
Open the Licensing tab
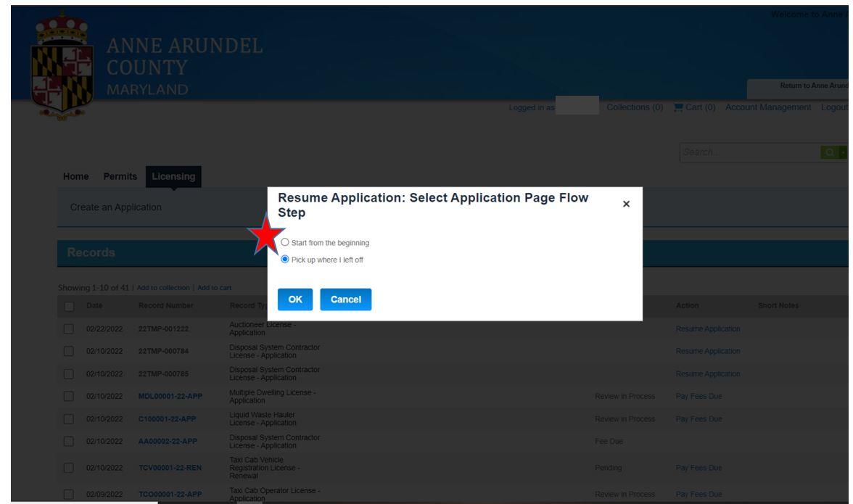173,177
